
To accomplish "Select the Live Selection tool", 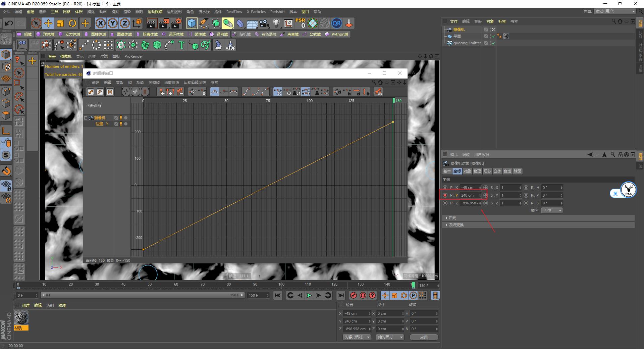I will [x=35, y=23].
